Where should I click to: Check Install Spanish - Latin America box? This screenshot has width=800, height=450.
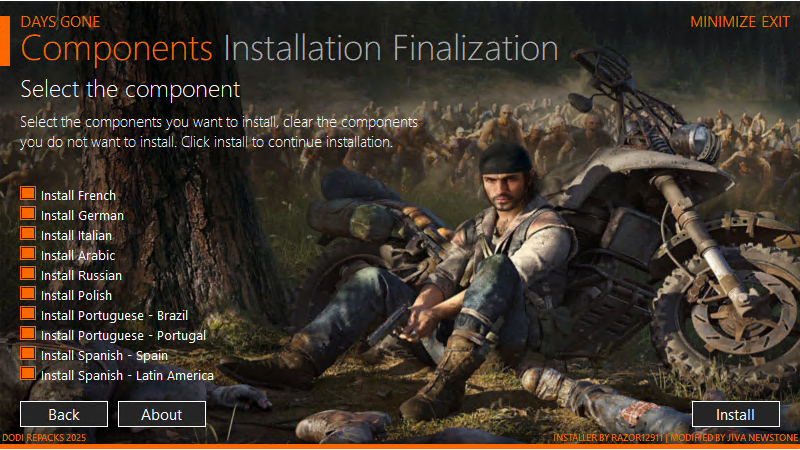coord(28,373)
